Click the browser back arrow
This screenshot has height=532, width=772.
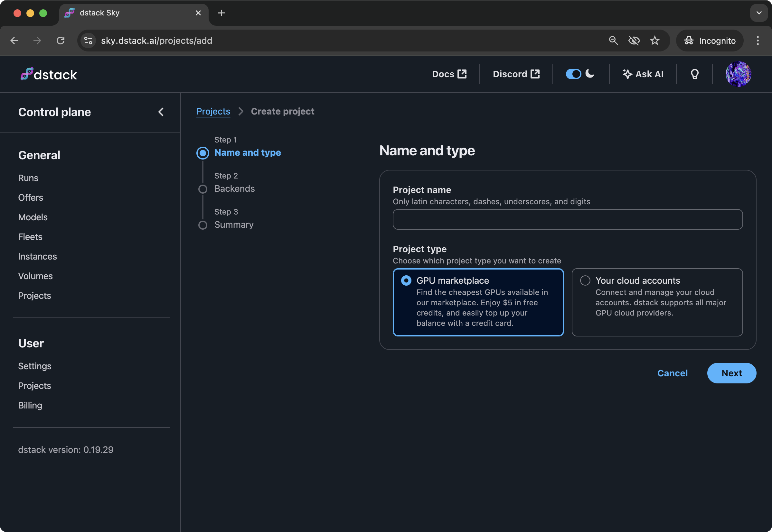[14, 41]
